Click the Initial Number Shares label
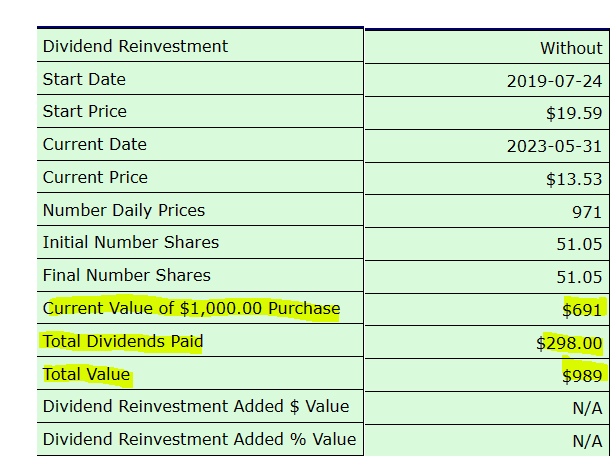Image resolution: width=611 pixels, height=466 pixels. pyautogui.click(x=131, y=242)
